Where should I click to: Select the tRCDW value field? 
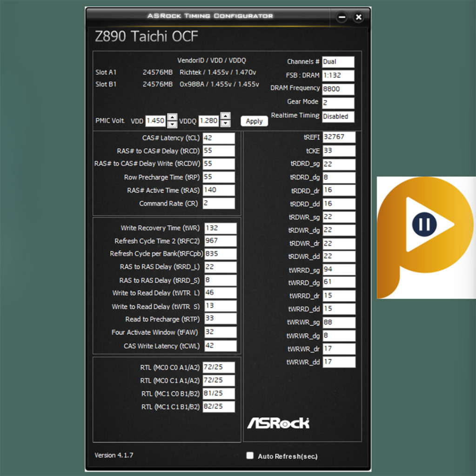(x=219, y=164)
